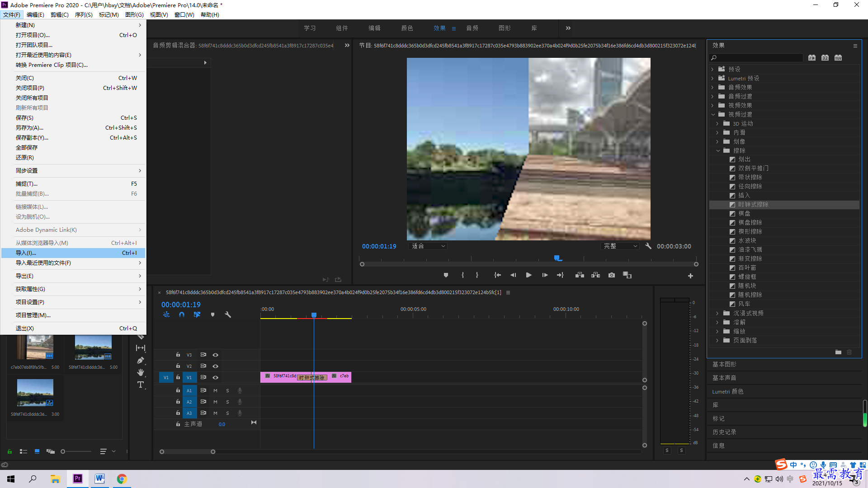Click Step Forward one frame button
Screen dimensions: 868x488
pyautogui.click(x=545, y=275)
